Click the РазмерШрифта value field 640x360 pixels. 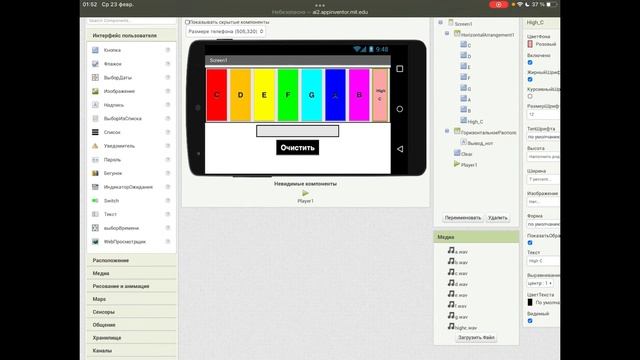point(543,115)
